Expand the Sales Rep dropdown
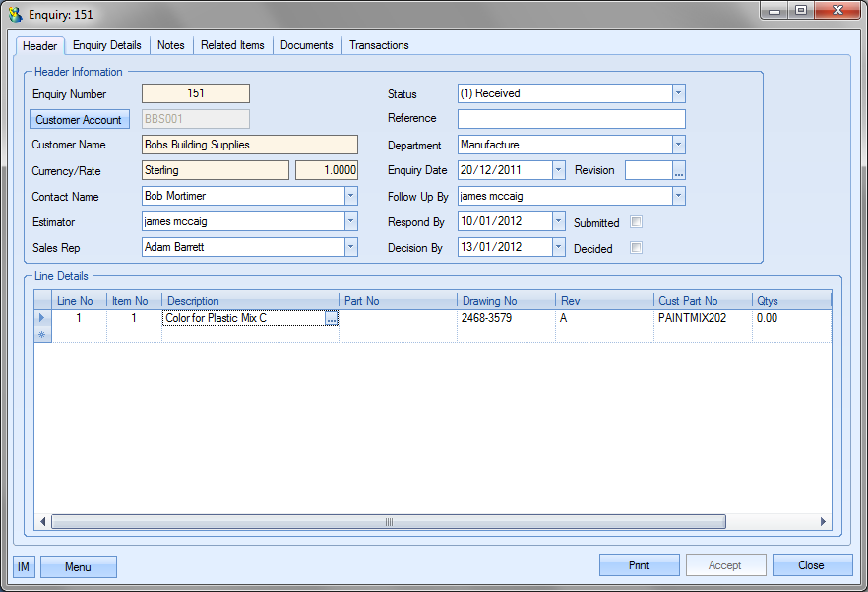The width and height of the screenshot is (868, 592). [351, 247]
